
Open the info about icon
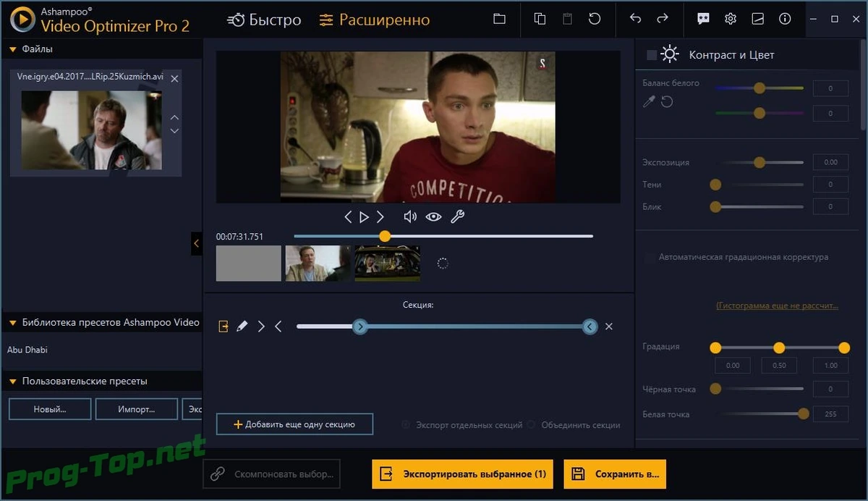pyautogui.click(x=785, y=20)
